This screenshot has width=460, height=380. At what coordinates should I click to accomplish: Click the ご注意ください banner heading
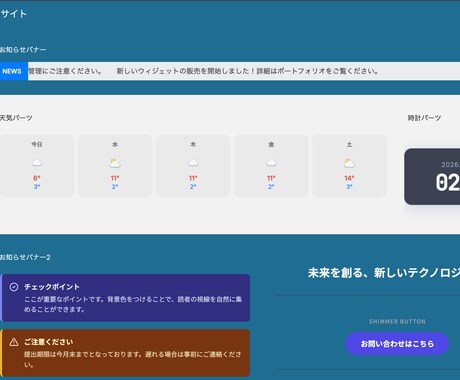pyautogui.click(x=48, y=342)
